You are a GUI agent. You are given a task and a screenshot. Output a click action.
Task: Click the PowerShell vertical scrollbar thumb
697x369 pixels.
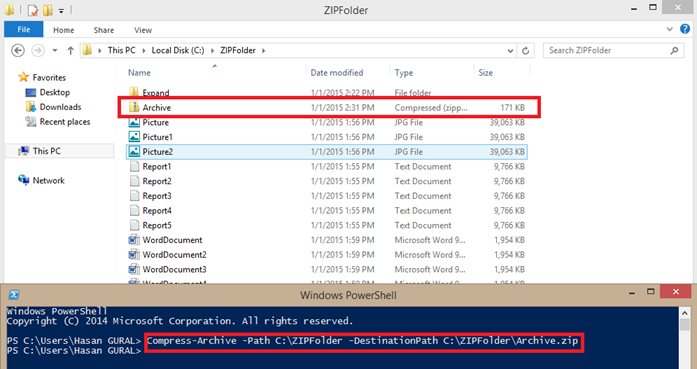(685, 325)
